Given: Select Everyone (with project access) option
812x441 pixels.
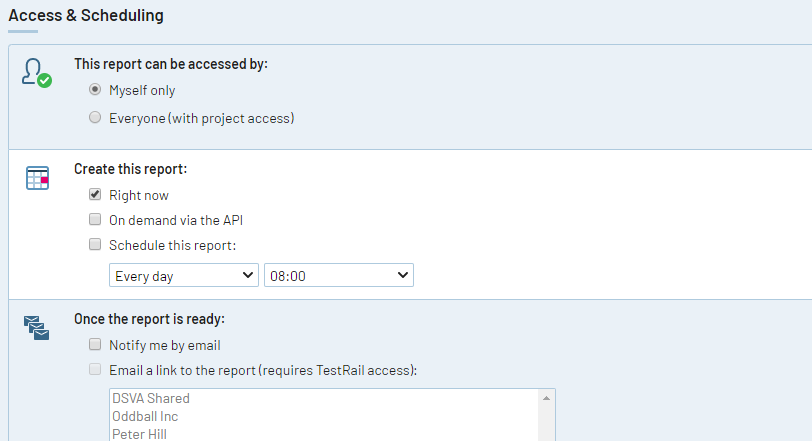Looking at the screenshot, I should click(95, 118).
